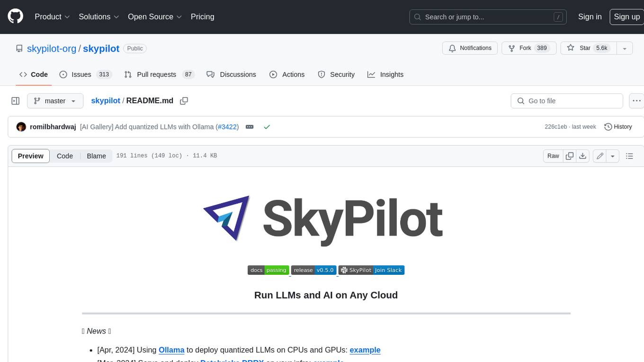Click the edit file pencil icon

(x=600, y=156)
